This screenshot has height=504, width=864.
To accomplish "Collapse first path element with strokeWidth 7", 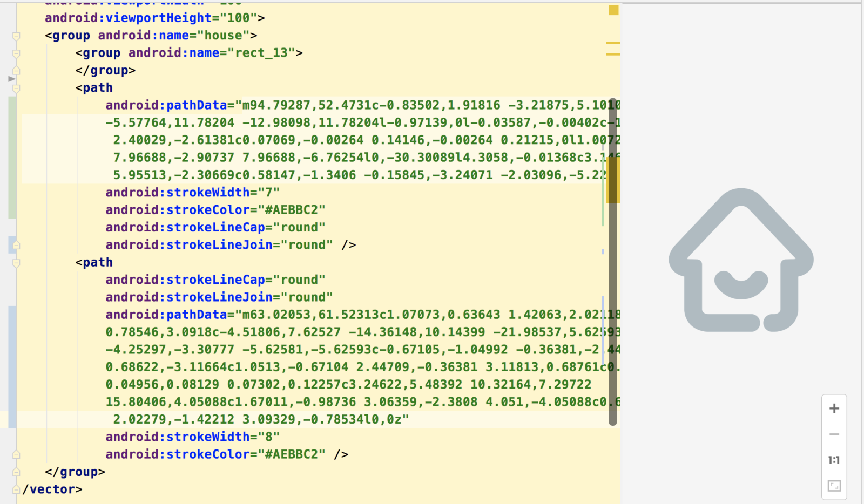I will pyautogui.click(x=16, y=88).
